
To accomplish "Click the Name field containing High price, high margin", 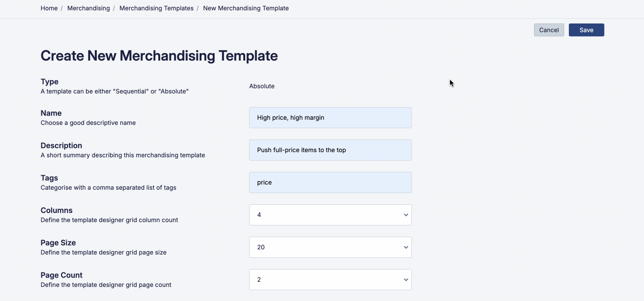I will [330, 117].
